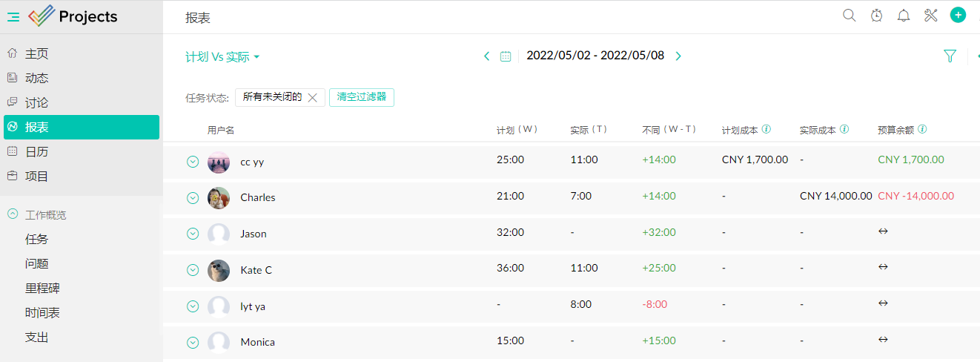Screen dimensions: 980x362
Task: Click budget arrow icon in lyt ya row
Action: click(x=883, y=303)
